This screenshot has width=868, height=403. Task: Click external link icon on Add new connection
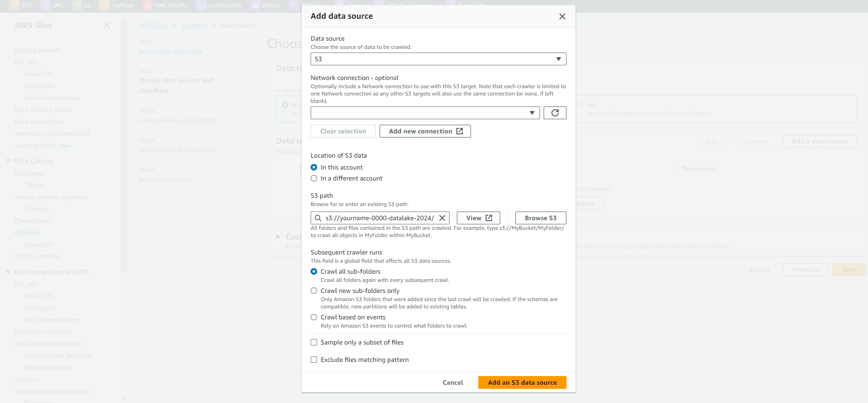click(460, 131)
